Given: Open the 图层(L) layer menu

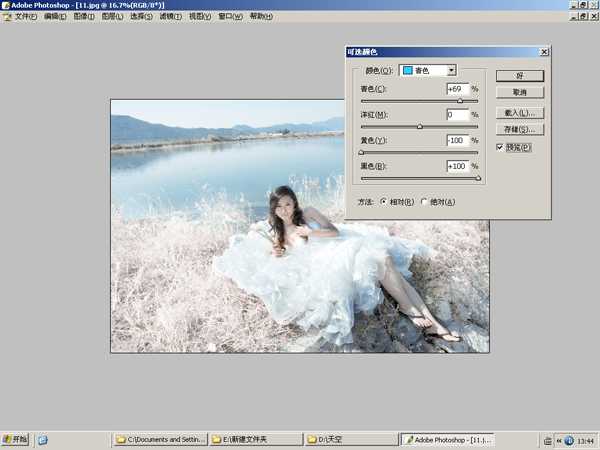Looking at the screenshot, I should click(112, 17).
